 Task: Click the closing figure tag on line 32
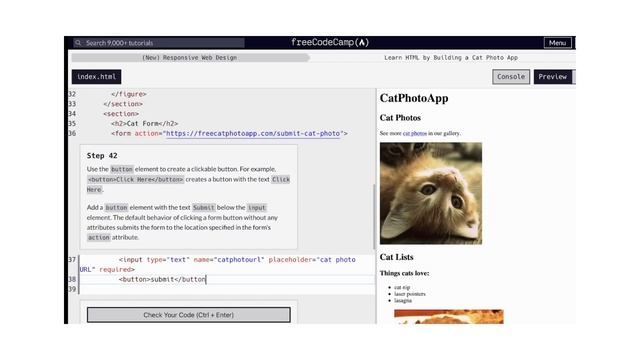coord(129,94)
